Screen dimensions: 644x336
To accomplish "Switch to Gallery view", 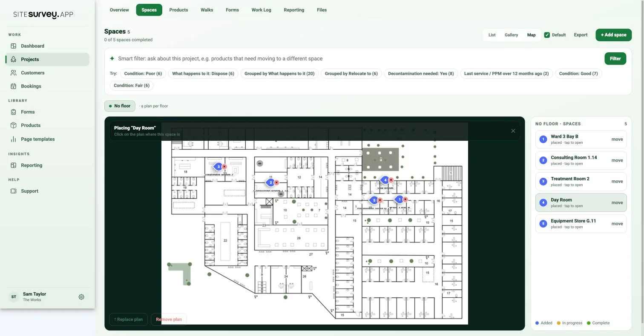I will [x=511, y=35].
